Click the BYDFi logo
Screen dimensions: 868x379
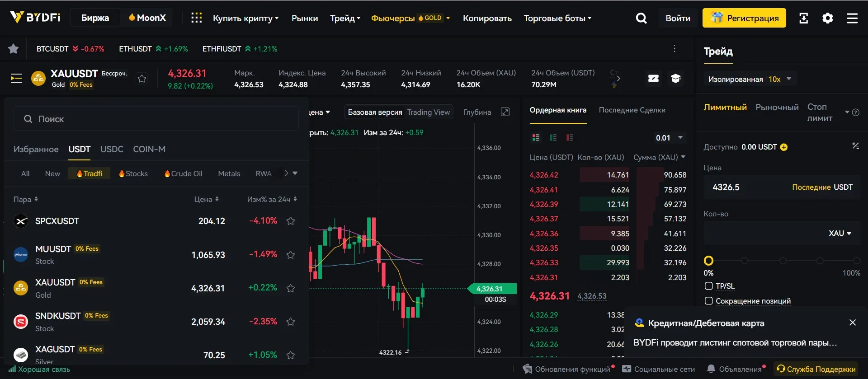pos(35,18)
